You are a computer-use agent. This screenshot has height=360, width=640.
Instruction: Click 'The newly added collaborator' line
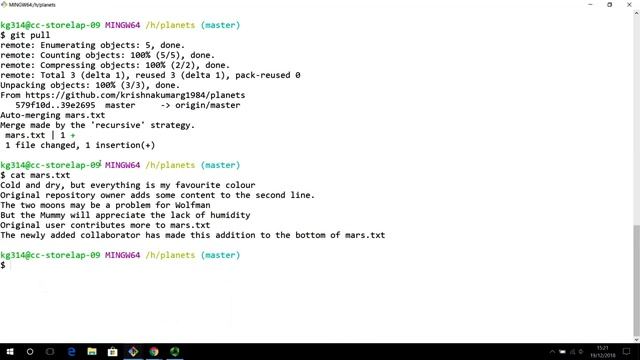(193, 235)
